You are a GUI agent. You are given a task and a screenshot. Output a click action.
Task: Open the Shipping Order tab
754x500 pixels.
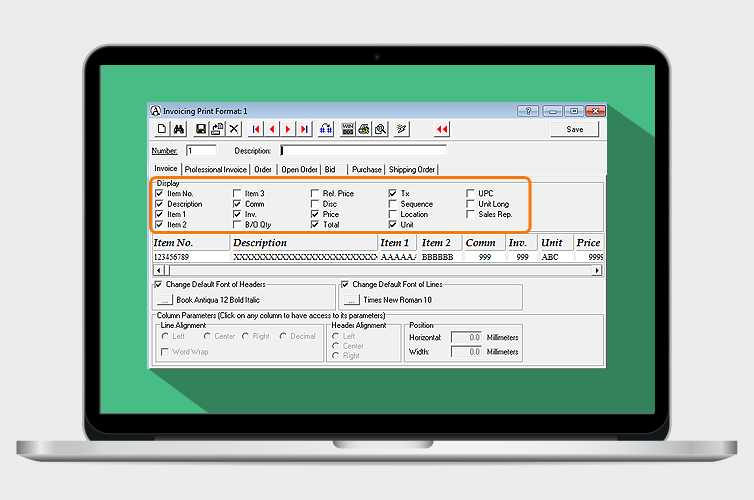click(x=412, y=169)
